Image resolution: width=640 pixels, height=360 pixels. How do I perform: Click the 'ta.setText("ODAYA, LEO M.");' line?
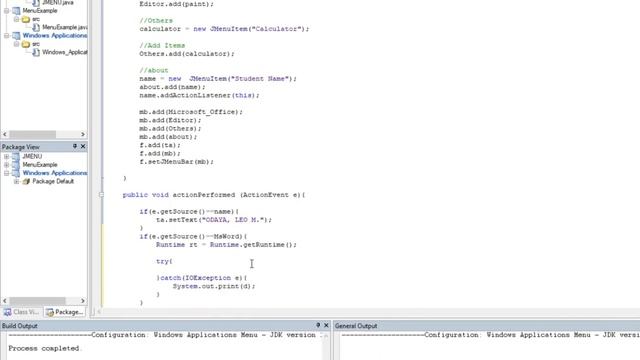[x=214, y=220]
